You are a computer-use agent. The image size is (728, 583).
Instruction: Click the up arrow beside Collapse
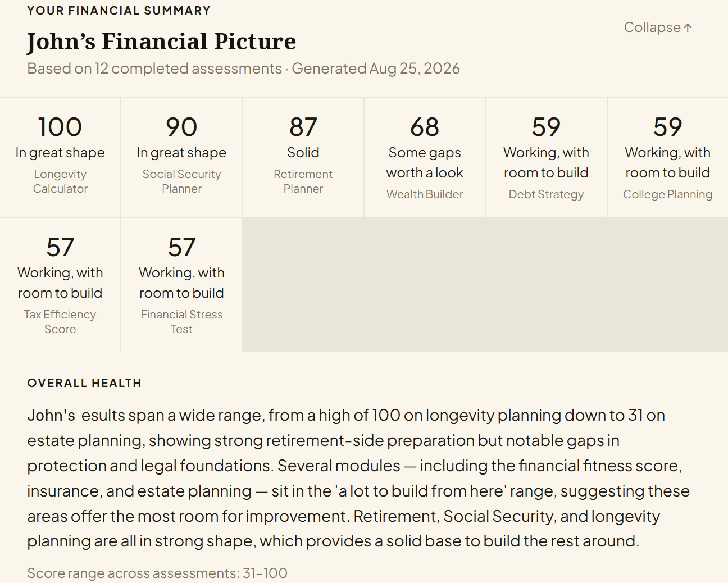pos(688,28)
